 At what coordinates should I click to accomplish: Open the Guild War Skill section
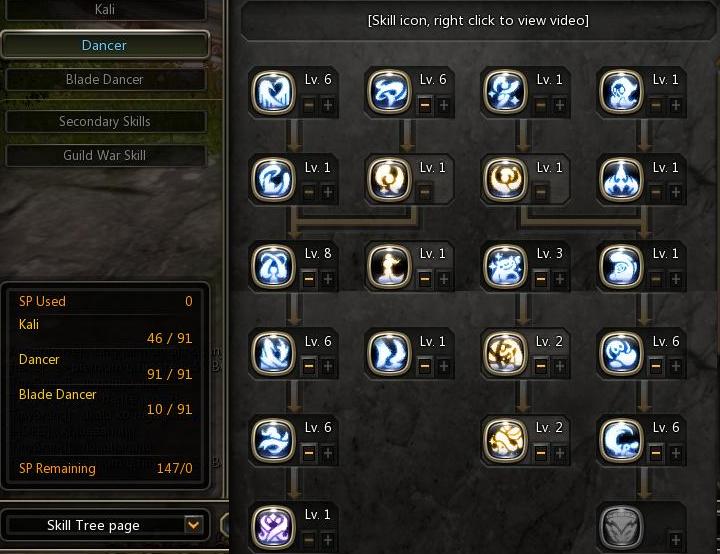click(105, 155)
